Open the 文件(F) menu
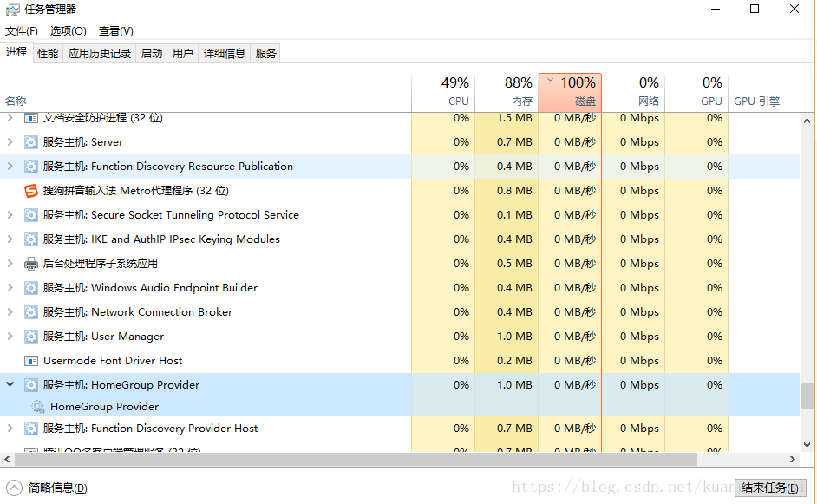 pos(22,30)
